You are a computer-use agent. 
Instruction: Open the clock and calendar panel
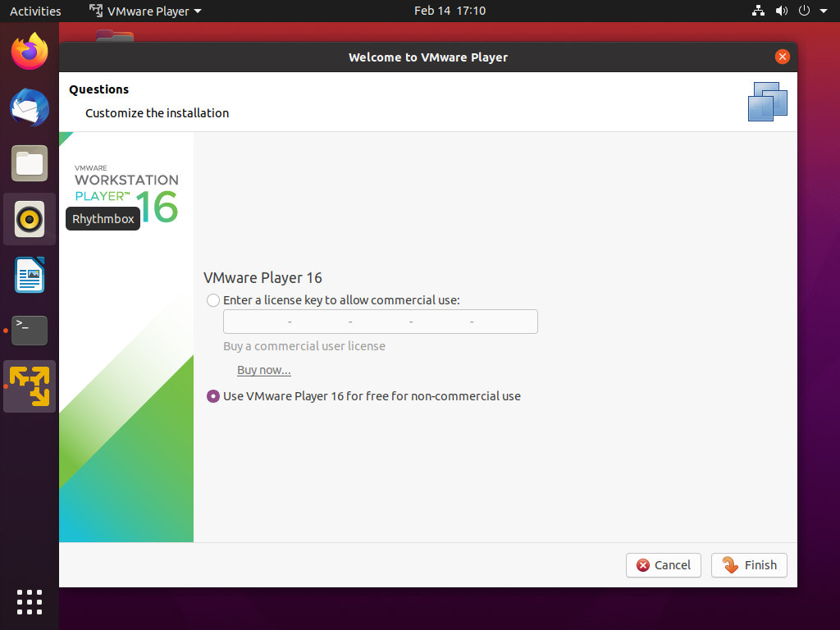[450, 11]
